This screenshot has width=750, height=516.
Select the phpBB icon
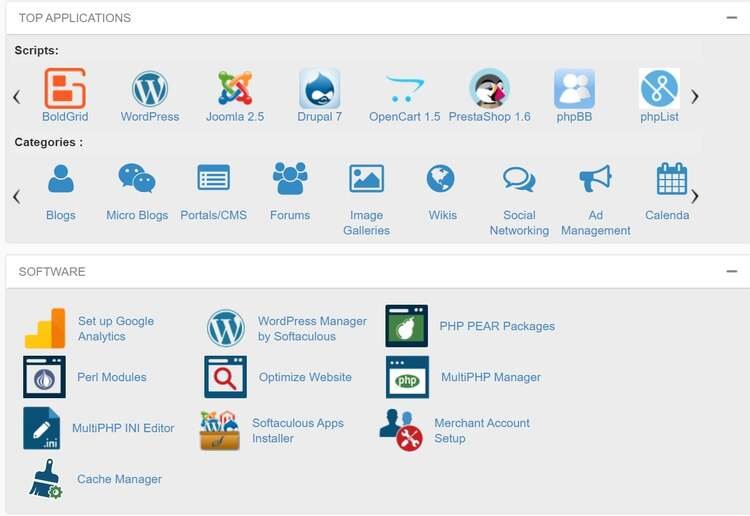point(574,88)
